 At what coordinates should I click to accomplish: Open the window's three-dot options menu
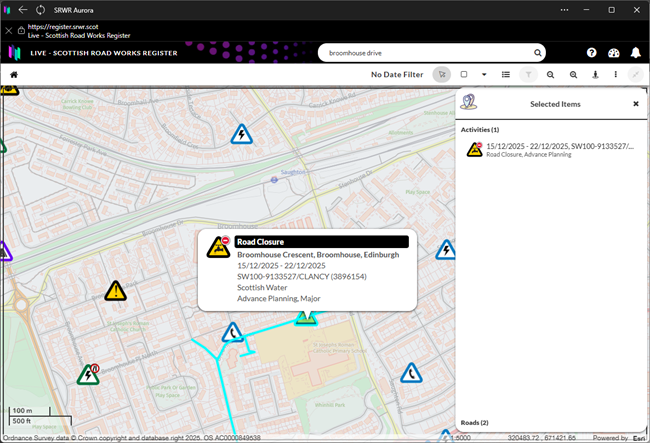(x=565, y=10)
